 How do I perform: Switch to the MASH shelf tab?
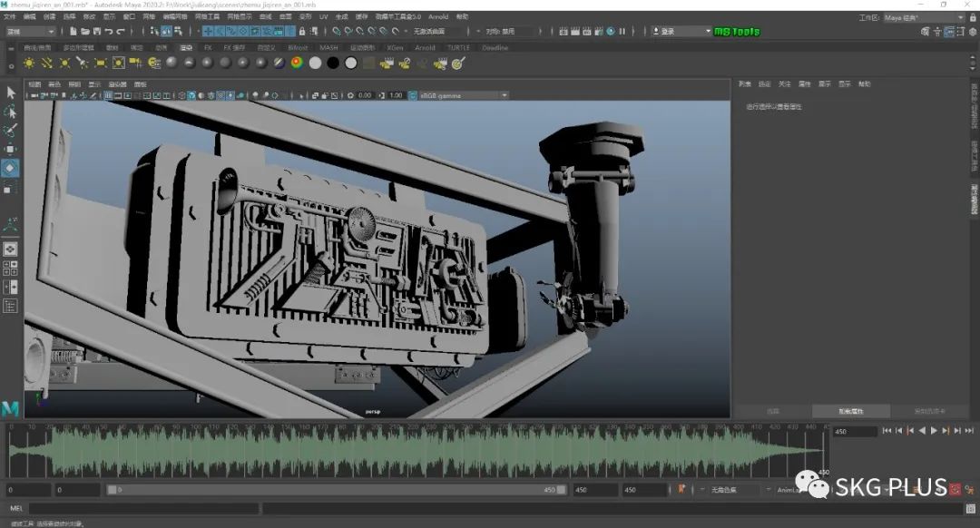coord(328,47)
